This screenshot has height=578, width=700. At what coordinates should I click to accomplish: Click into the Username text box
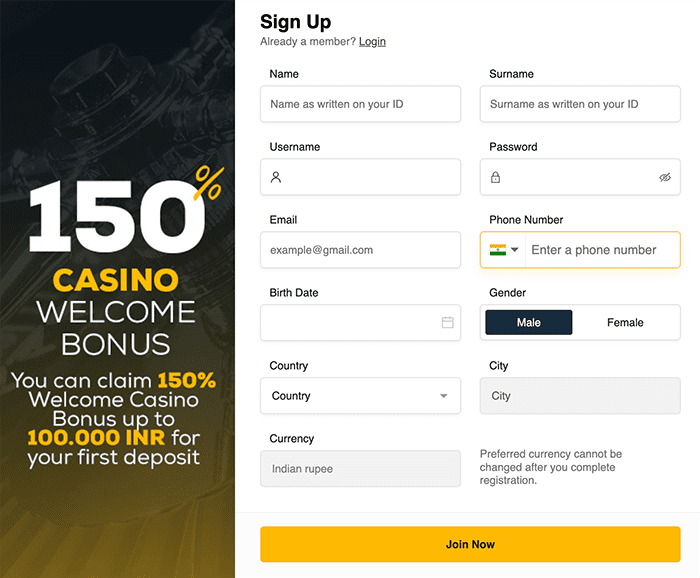370,177
